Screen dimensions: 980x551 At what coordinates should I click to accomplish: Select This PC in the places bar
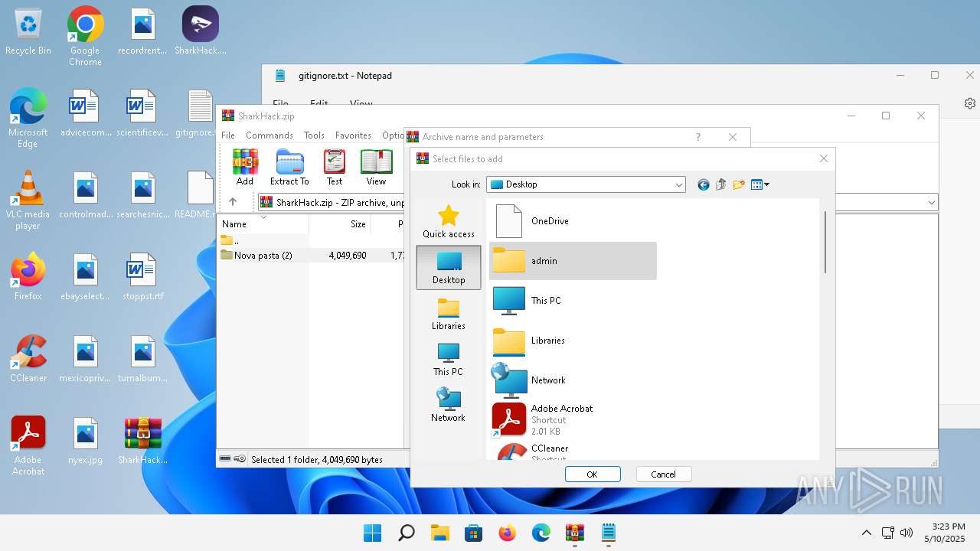[x=449, y=360]
